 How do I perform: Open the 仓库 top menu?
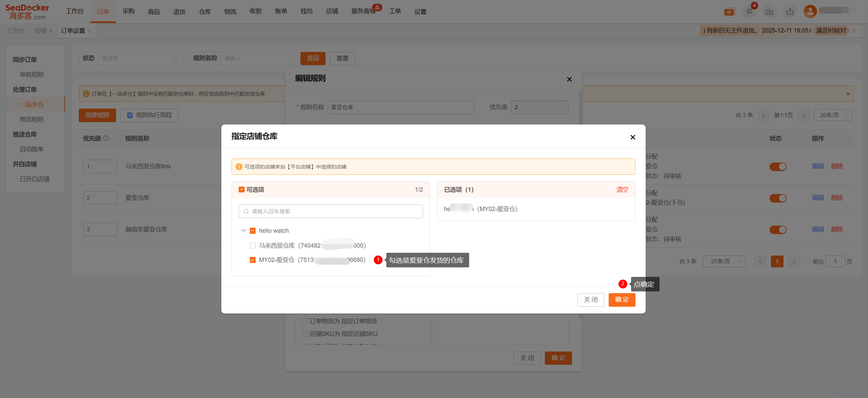205,12
